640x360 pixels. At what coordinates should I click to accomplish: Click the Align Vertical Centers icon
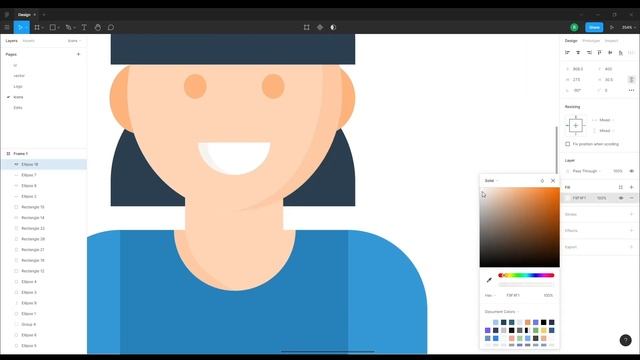pyautogui.click(x=610, y=53)
